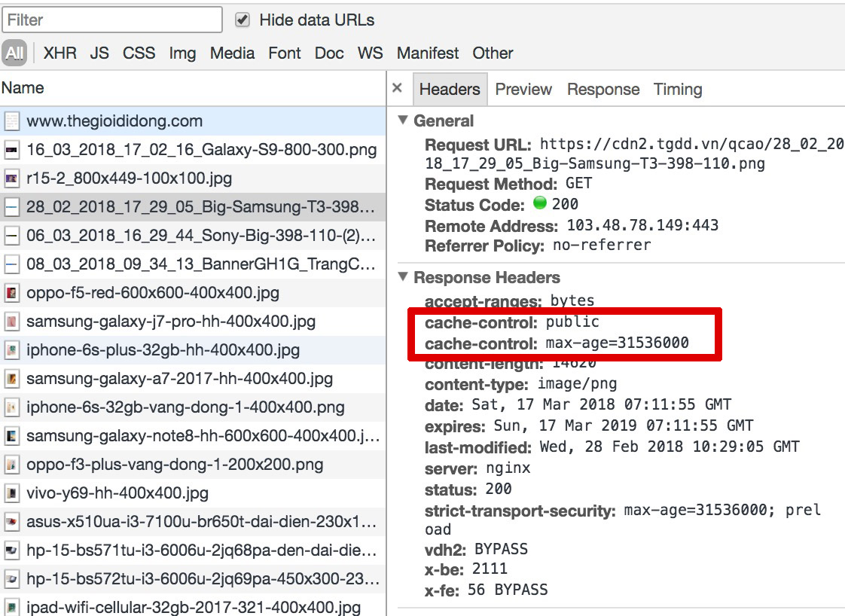Select the 06_03_2018 Sony-Big-398-110 request

click(x=200, y=236)
